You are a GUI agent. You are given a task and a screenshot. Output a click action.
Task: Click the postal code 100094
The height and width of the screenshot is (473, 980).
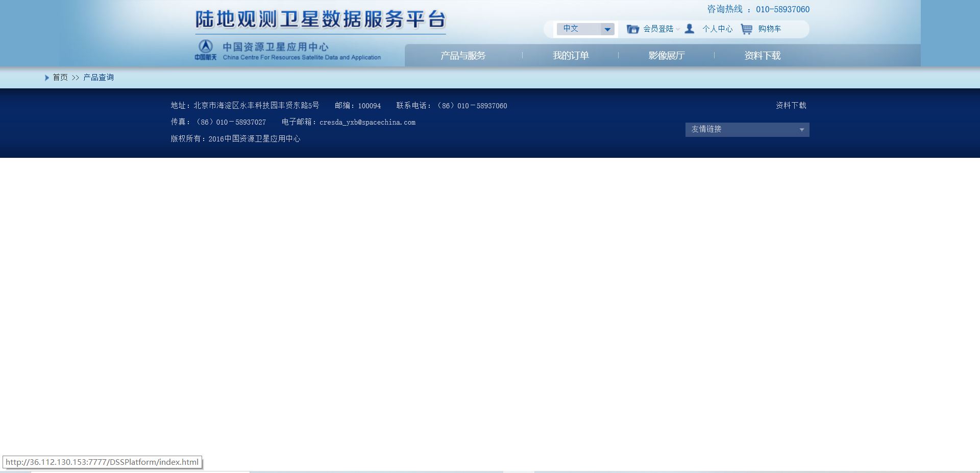tap(369, 106)
